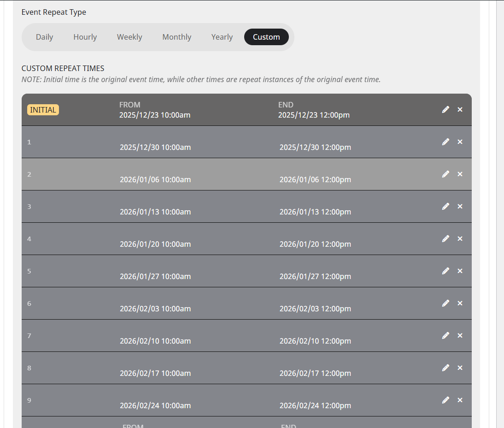Edit repeat instance 7 dated 2026/02/10
This screenshot has height=428, width=504.
coord(445,335)
